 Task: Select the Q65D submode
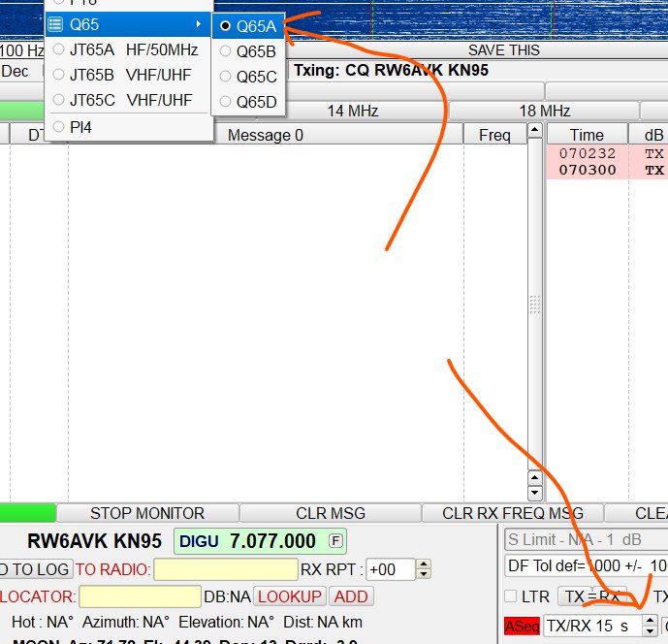click(x=248, y=101)
